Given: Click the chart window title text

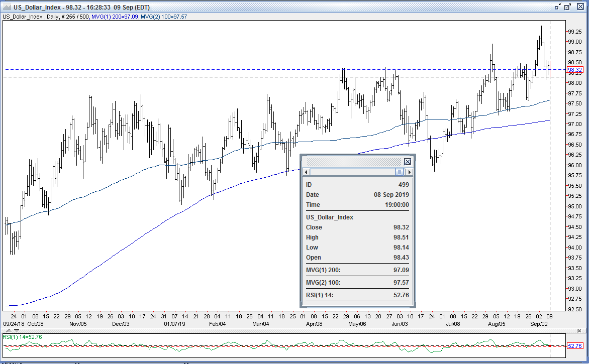Looking at the screenshot, I should coord(81,7).
